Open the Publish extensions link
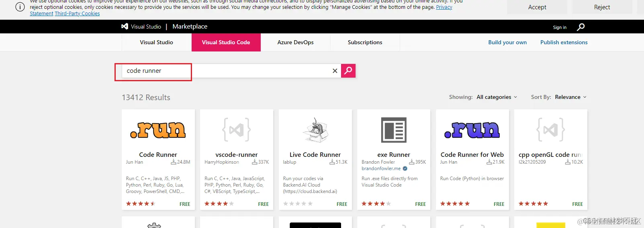The width and height of the screenshot is (644, 228). [x=564, y=42]
